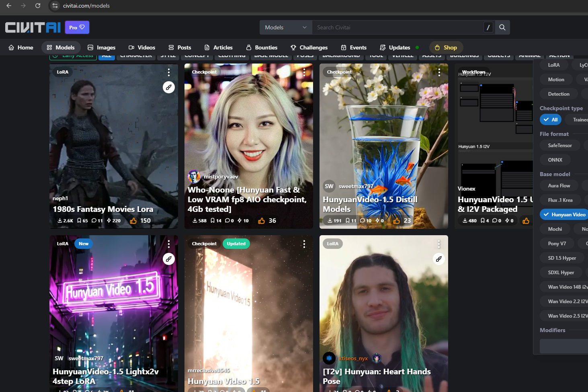Open the Bounties section
The image size is (588, 392).
click(262, 47)
